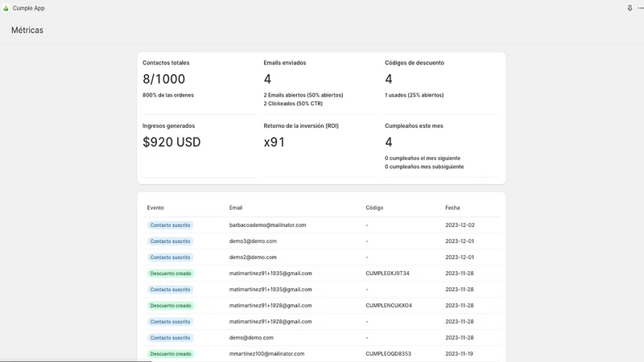Click the Contactos totales 8/1000 metric
The image size is (644, 362).
200,83
